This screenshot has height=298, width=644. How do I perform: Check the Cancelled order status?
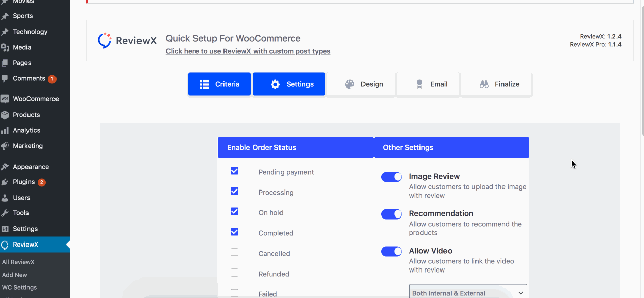point(234,252)
